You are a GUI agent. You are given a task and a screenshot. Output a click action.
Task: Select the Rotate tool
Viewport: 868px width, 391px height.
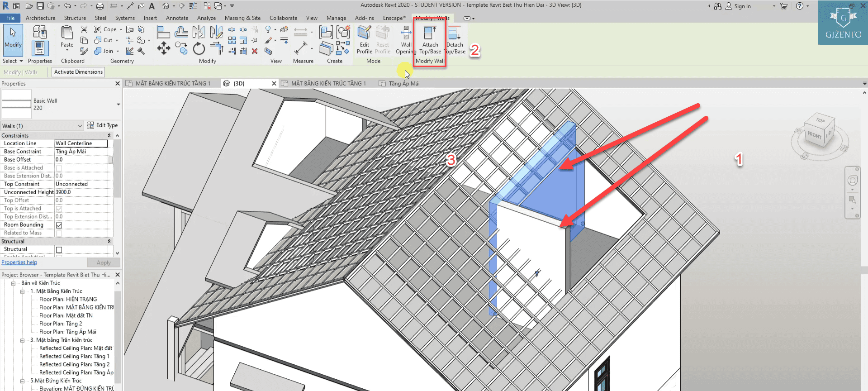point(199,48)
